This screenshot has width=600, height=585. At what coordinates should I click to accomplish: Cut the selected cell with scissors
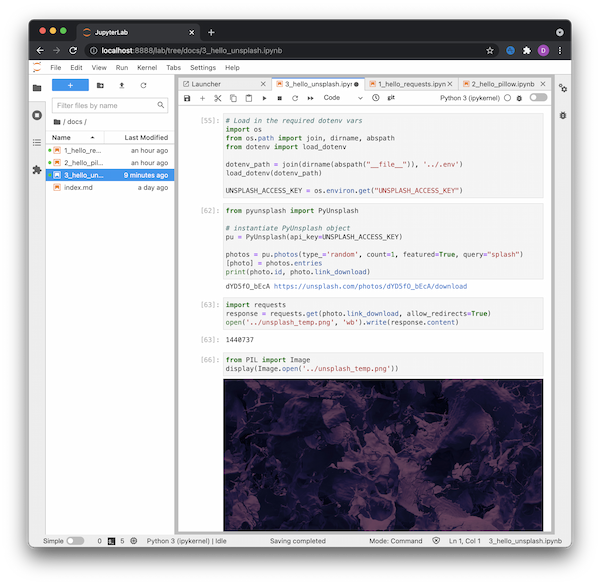pos(218,98)
